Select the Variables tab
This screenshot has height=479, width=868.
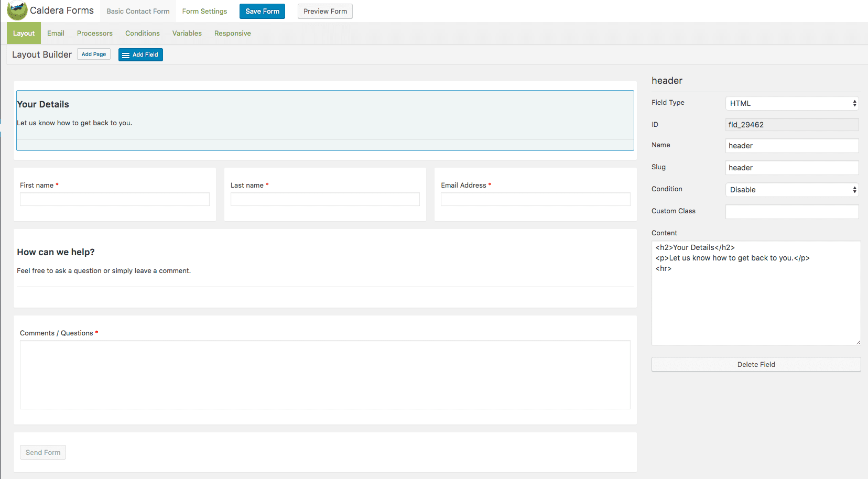[187, 33]
